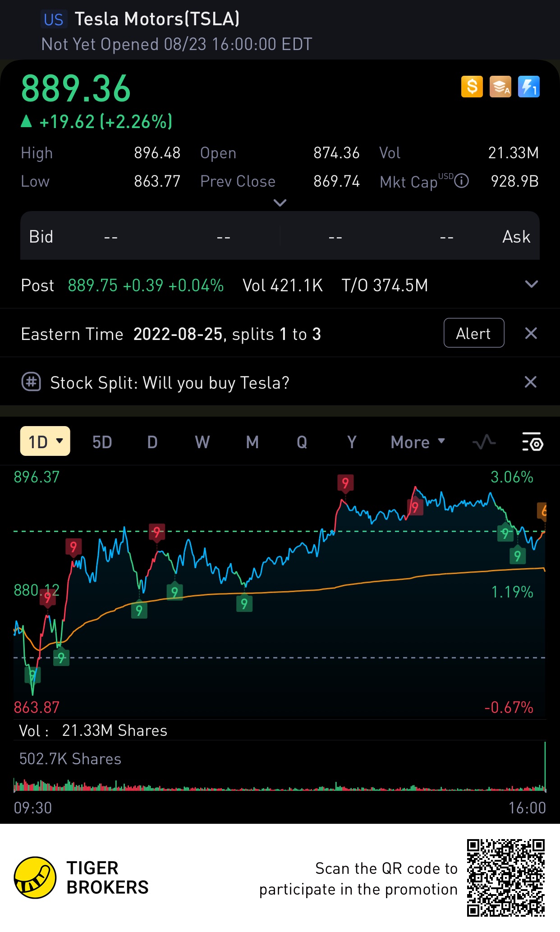Expand more quote details chevron
Viewport: 560px width, 932px height.
280,203
